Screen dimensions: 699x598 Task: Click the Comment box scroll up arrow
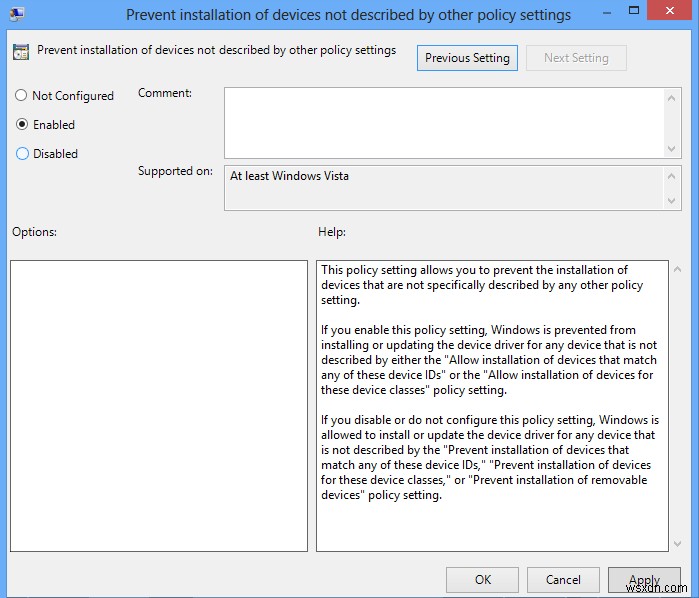[x=671, y=98]
